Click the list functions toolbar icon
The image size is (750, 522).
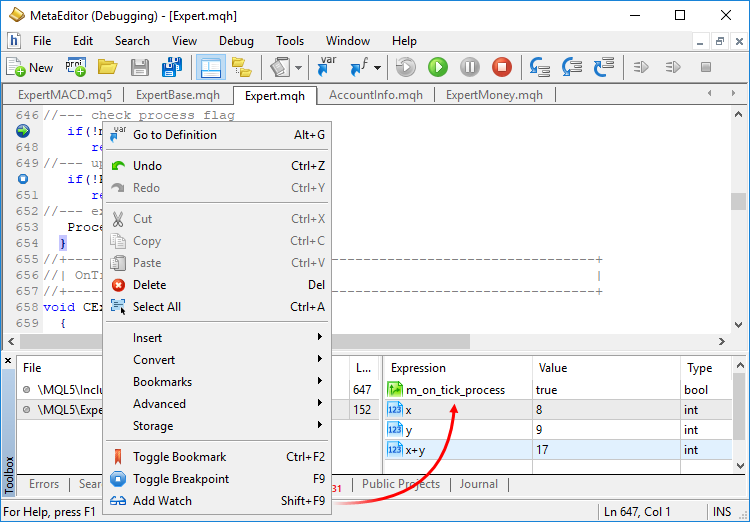click(x=359, y=67)
